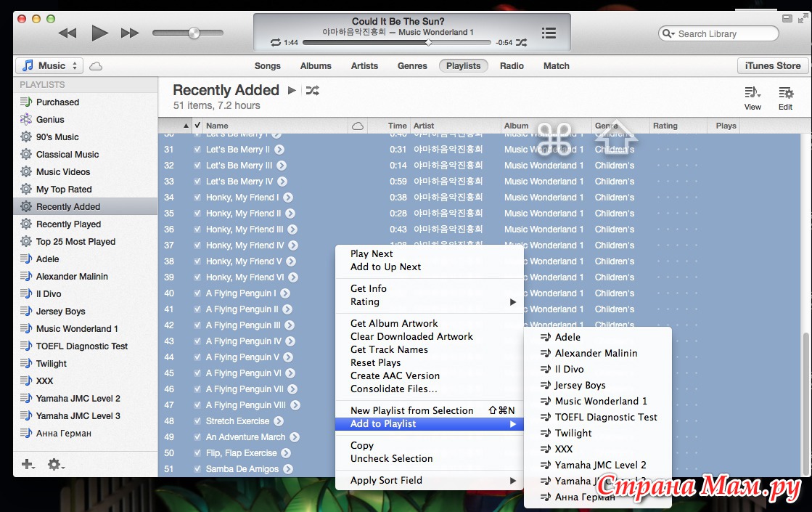Click the play button in the toolbar
The height and width of the screenshot is (512, 812).
(99, 33)
